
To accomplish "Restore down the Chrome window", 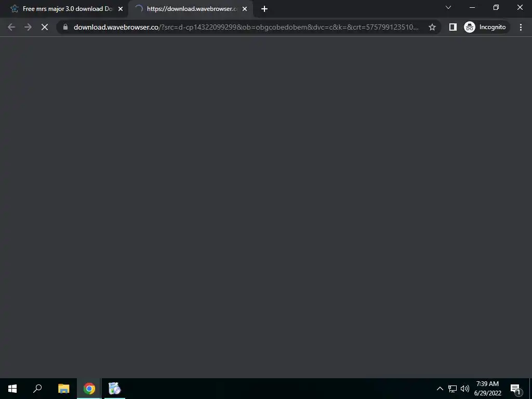I will pyautogui.click(x=496, y=7).
